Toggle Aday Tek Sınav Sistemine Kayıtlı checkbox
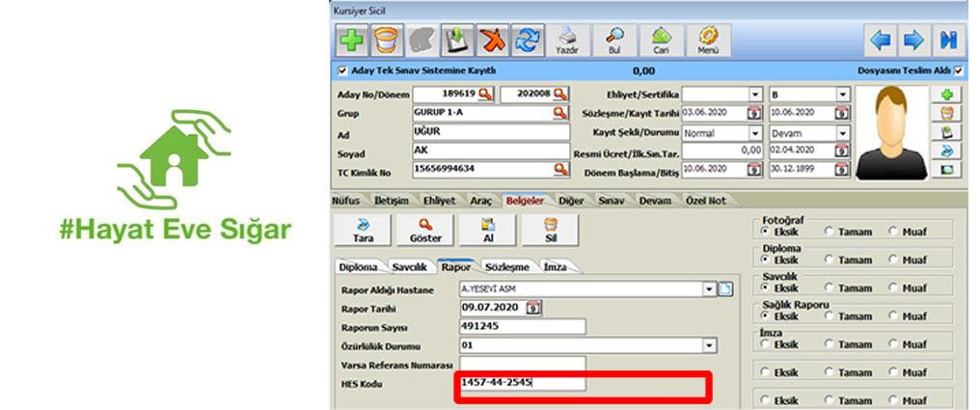This screenshot has width=980, height=410. point(341,70)
